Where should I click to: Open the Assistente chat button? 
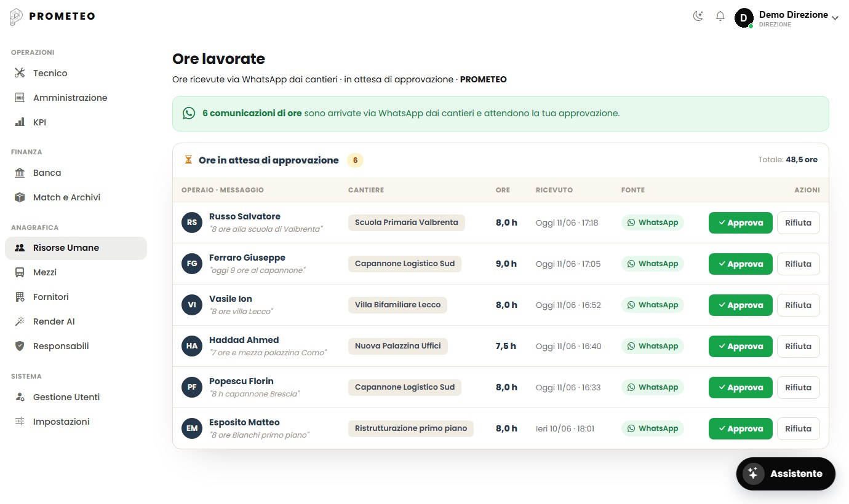pos(786,474)
